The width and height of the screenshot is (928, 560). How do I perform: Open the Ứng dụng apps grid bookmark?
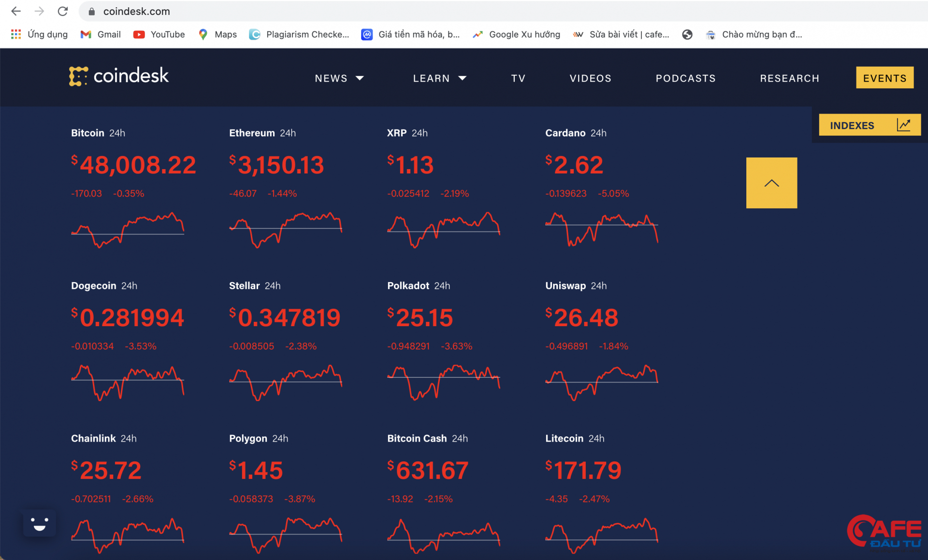(x=39, y=34)
